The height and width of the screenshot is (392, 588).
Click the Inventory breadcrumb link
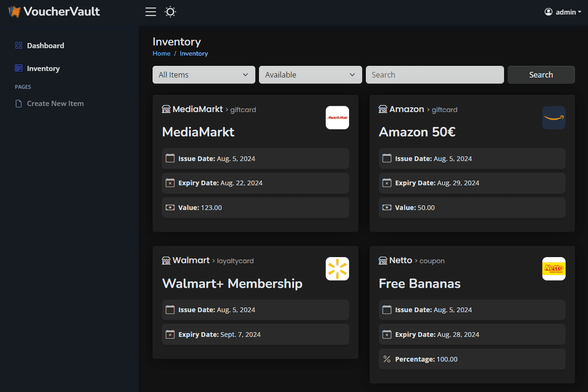point(194,53)
